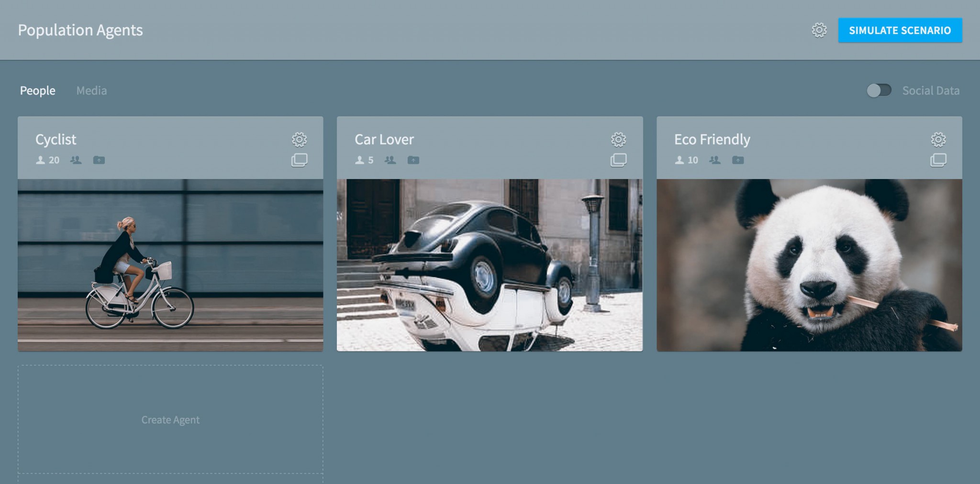Image resolution: width=980 pixels, height=484 pixels.
Task: Click the duplicate icon on the Cyclist card
Action: click(300, 160)
